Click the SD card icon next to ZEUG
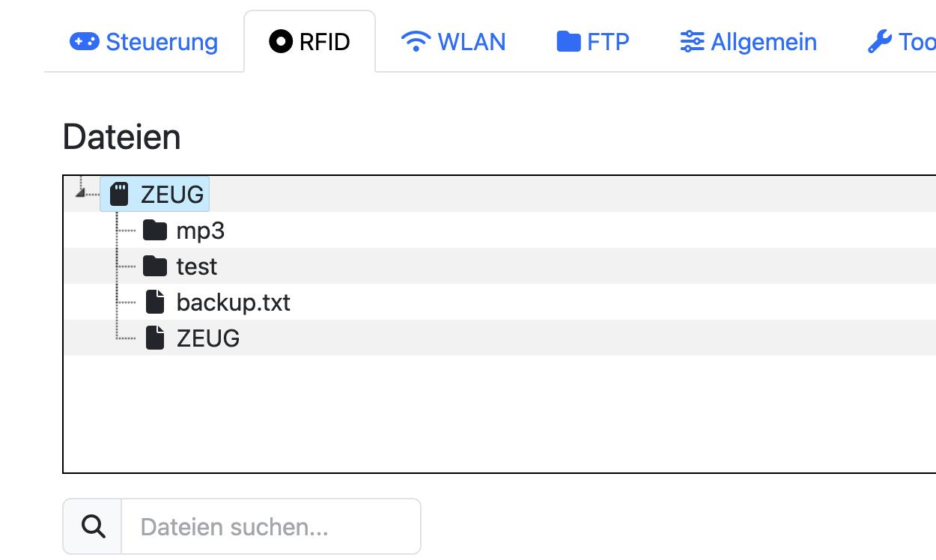 pyautogui.click(x=119, y=195)
